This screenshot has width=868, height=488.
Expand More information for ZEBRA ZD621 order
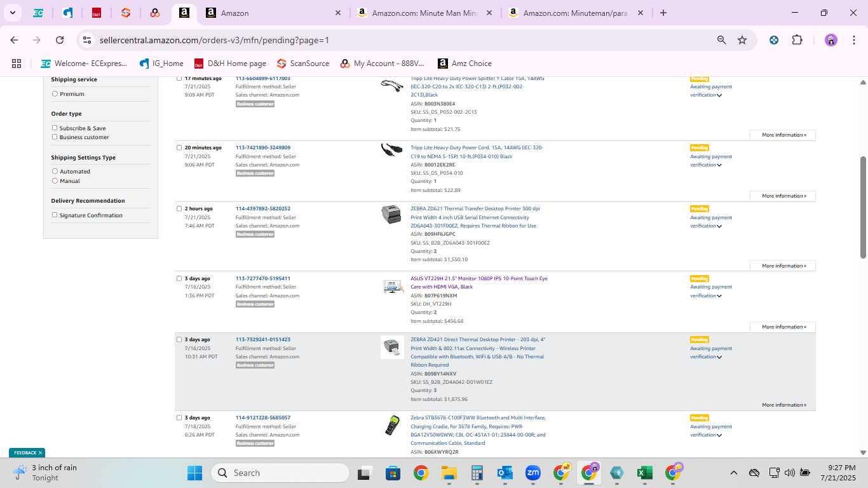pos(783,266)
